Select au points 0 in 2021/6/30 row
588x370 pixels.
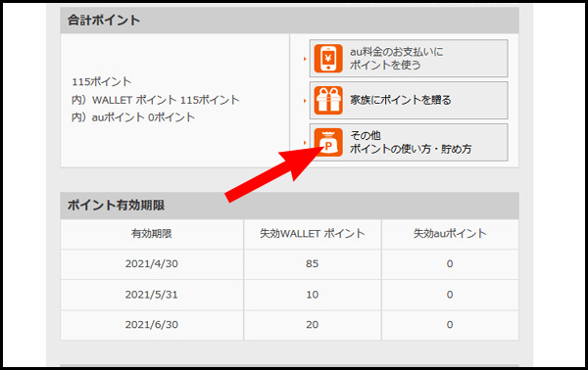point(450,325)
